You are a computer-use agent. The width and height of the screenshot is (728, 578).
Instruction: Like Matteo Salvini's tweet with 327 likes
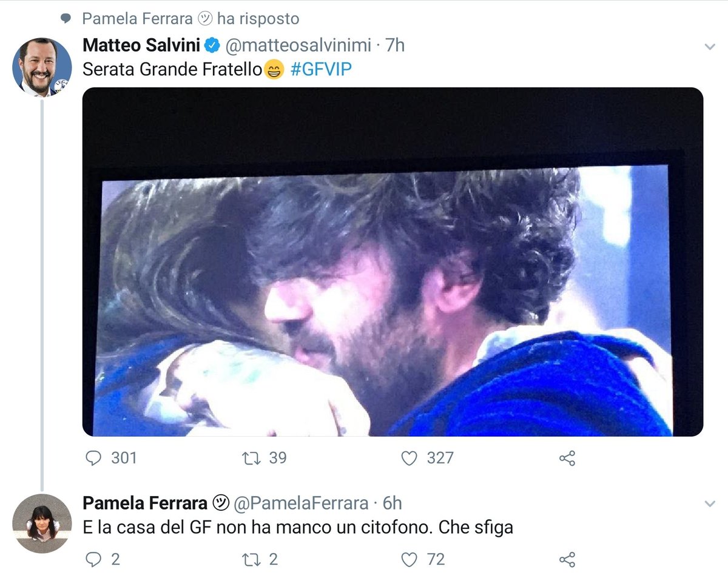[x=409, y=458]
